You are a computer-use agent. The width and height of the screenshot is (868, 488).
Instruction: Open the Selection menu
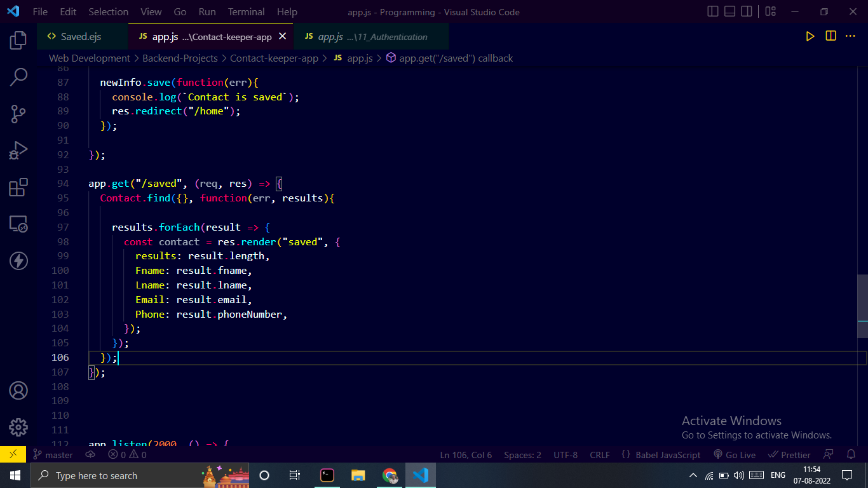click(108, 11)
